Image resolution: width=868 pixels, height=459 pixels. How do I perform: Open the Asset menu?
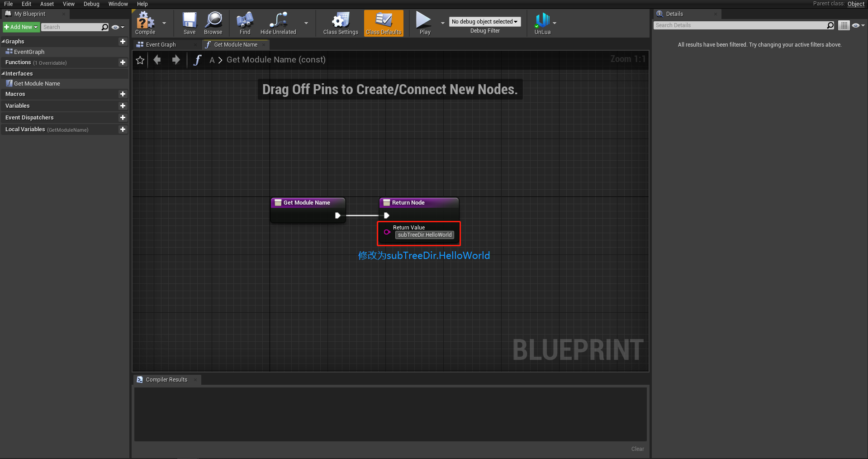pos(47,4)
